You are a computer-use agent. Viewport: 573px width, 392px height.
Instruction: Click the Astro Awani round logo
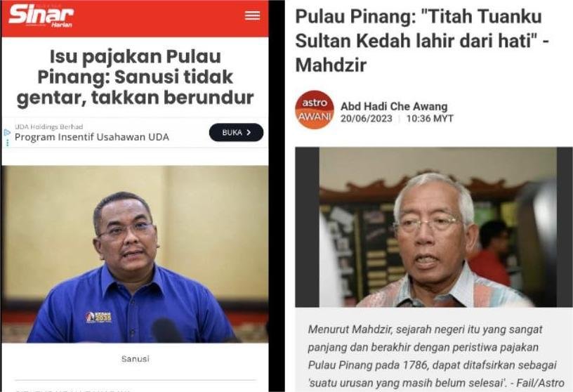coord(315,110)
